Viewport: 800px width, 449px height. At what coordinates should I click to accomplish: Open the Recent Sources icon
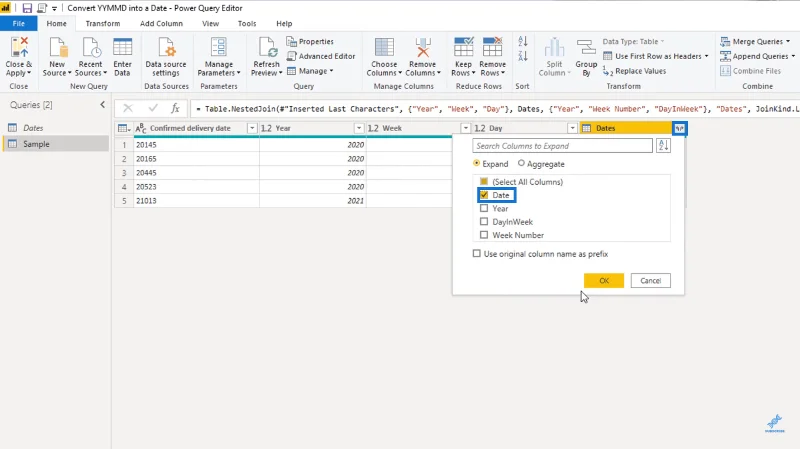coord(91,47)
